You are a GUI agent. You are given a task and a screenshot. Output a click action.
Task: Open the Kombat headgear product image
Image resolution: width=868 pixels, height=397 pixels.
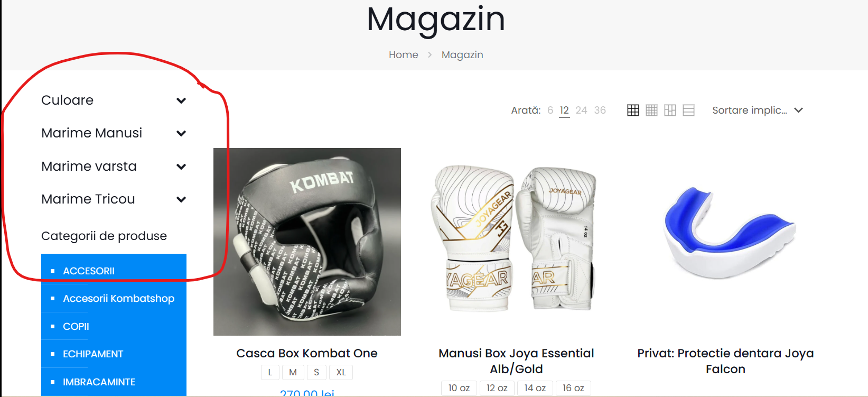(x=307, y=242)
